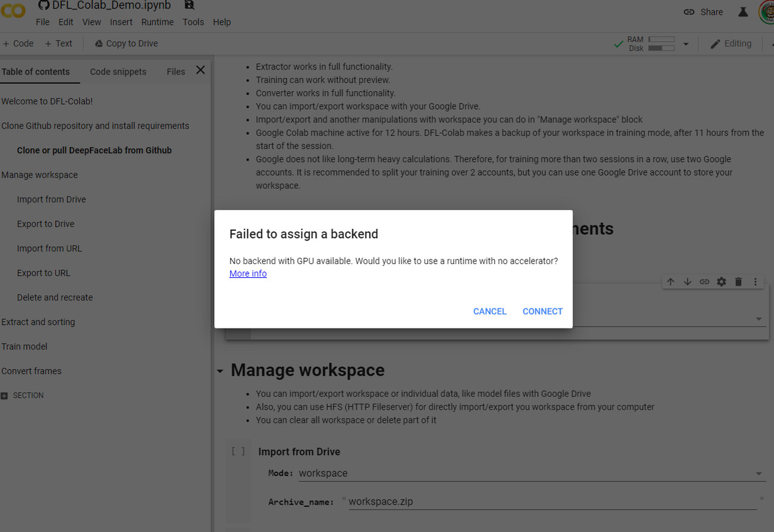This screenshot has width=774, height=532.
Task: Open the runtime connection dropdown arrow
Action: point(686,44)
